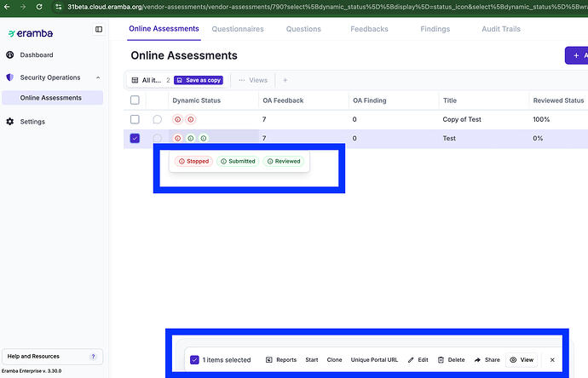Open the Views menu
Viewport: 588px width, 378px height.
[x=253, y=80]
